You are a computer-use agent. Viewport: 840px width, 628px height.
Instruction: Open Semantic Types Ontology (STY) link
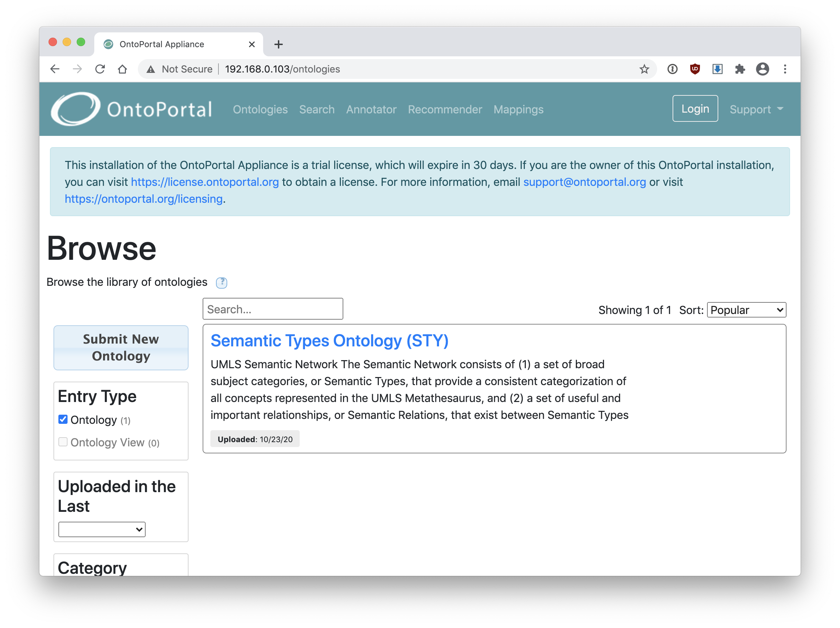coord(329,340)
